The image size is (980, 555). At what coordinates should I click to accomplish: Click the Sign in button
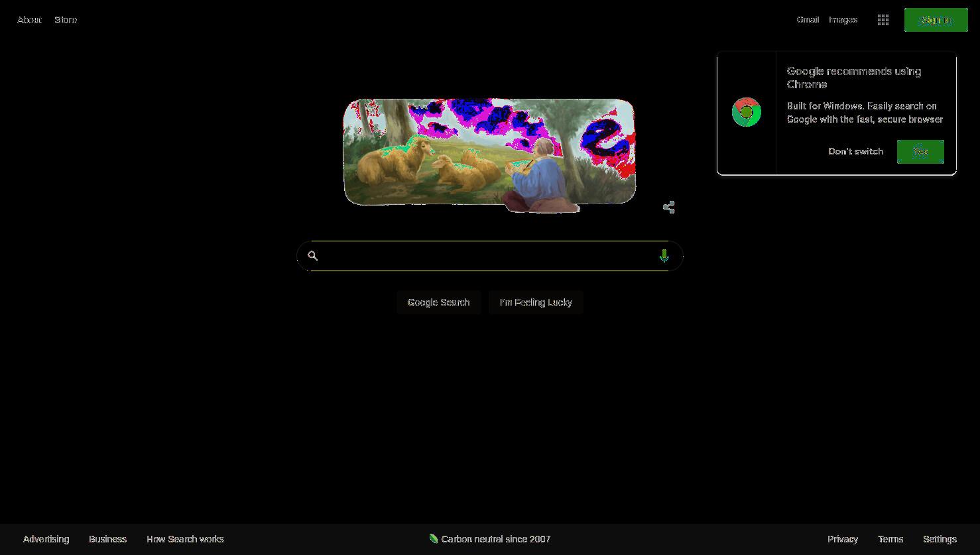(x=936, y=20)
